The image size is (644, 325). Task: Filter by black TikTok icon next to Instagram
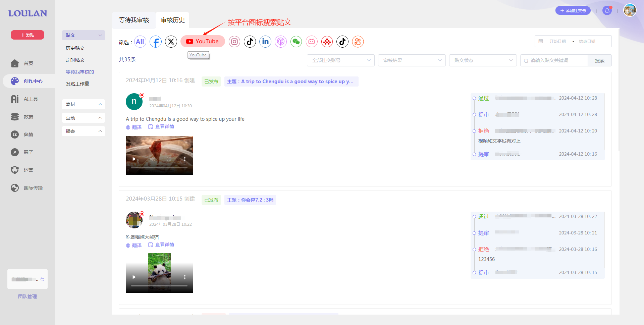250,42
